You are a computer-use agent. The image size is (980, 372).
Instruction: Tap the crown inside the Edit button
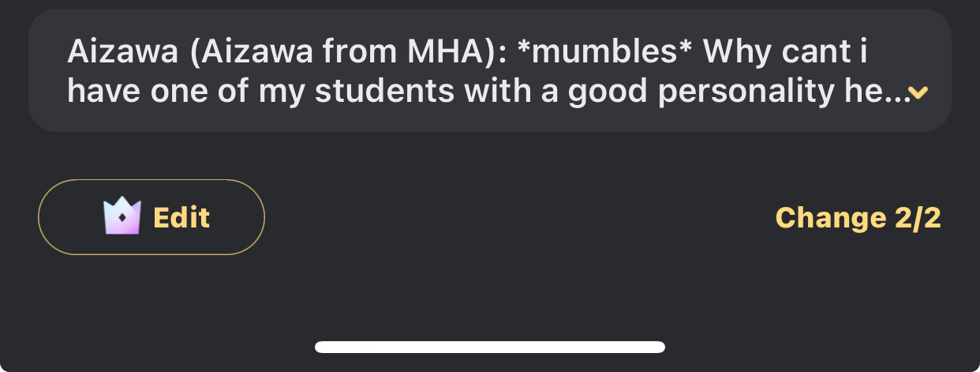click(x=122, y=216)
